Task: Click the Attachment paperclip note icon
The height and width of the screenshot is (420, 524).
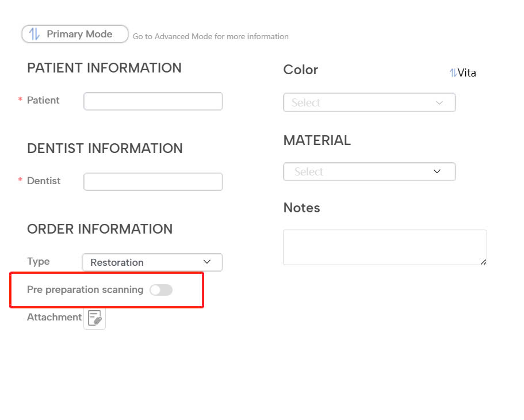Action: click(95, 318)
